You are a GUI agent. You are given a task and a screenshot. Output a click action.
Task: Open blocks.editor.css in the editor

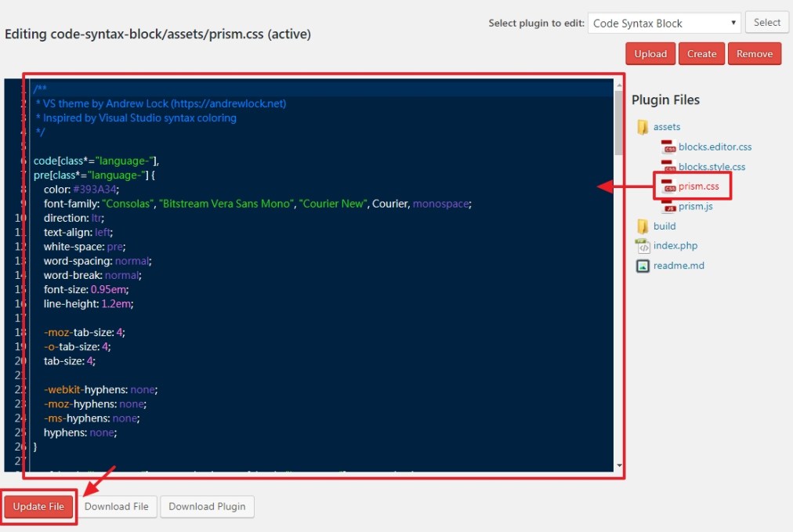(715, 147)
